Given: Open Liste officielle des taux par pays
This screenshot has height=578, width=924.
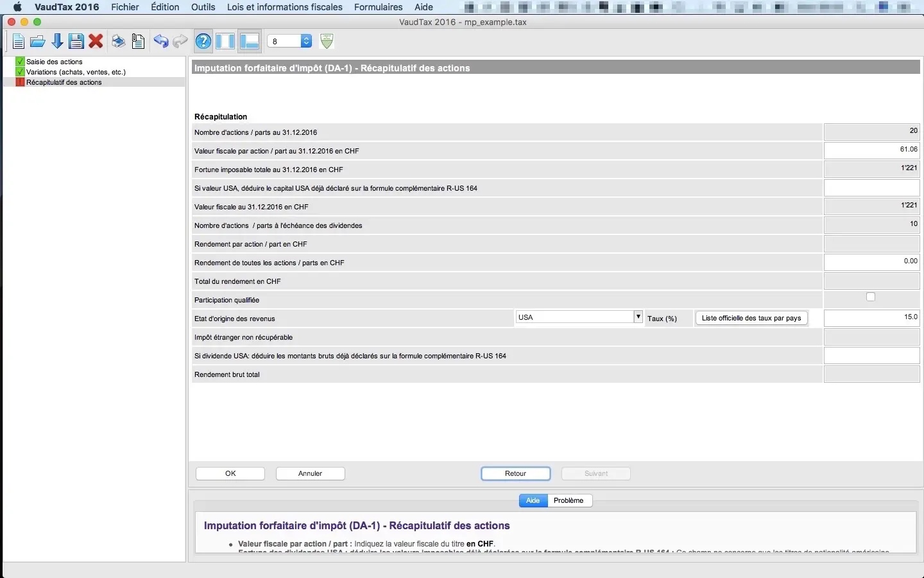Looking at the screenshot, I should click(x=751, y=318).
